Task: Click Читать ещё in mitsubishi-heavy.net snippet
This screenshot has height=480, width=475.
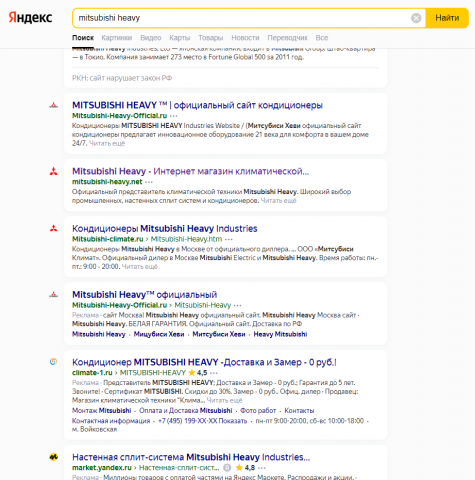Action: click(x=278, y=201)
